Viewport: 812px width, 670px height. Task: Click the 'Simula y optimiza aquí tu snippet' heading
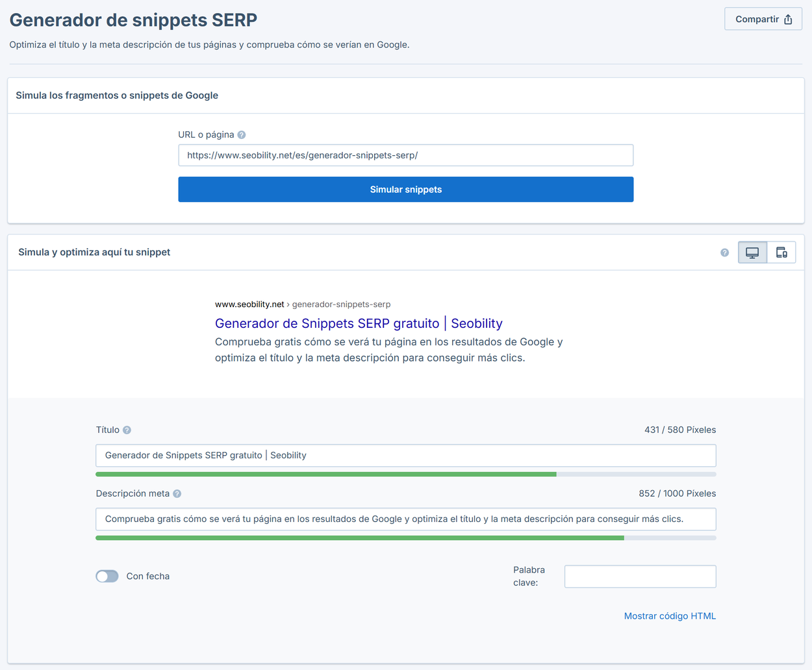94,252
